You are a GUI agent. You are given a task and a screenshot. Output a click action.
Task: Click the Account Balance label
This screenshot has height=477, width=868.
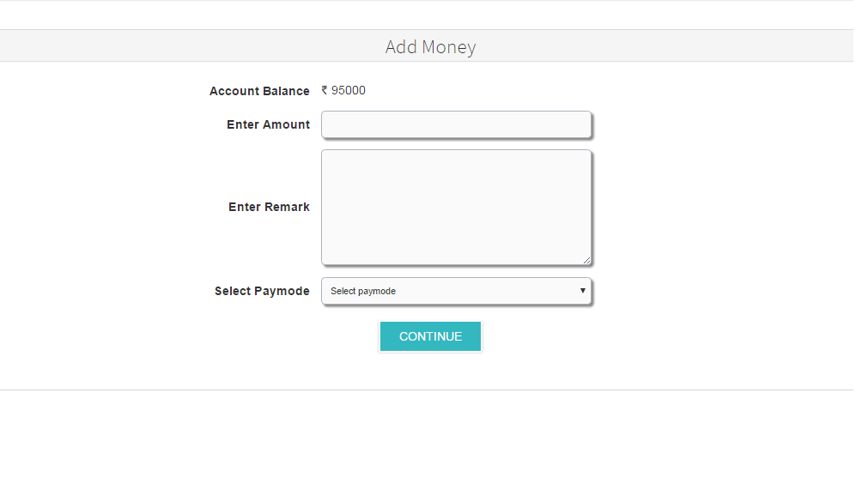[259, 91]
